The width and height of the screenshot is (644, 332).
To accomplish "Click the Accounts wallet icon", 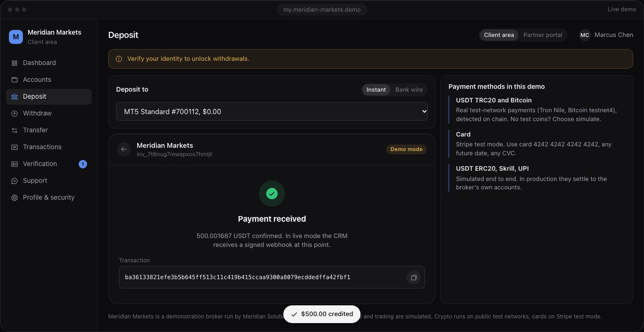I will 15,80.
